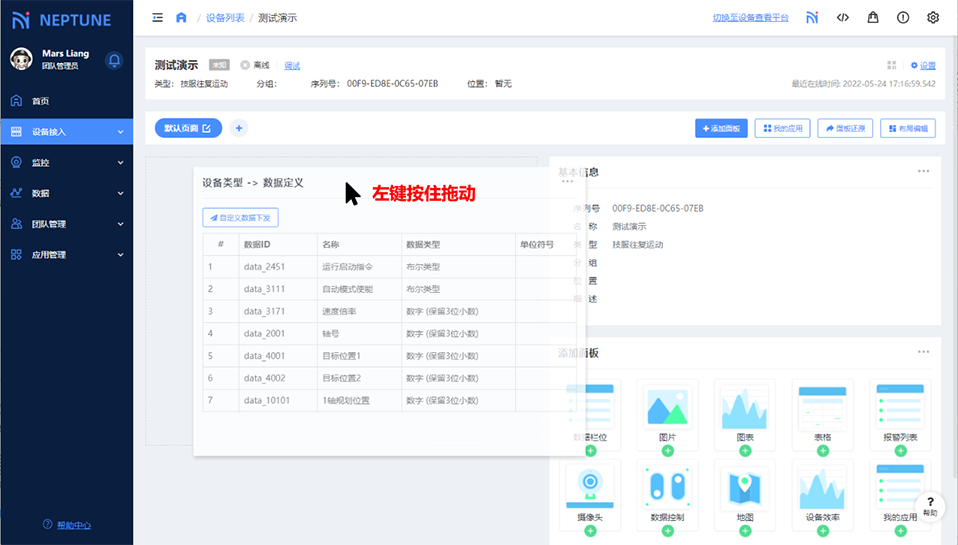Image resolution: width=958 pixels, height=545 pixels.
Task: Open the exclamation info icon in the header
Action: 903,17
